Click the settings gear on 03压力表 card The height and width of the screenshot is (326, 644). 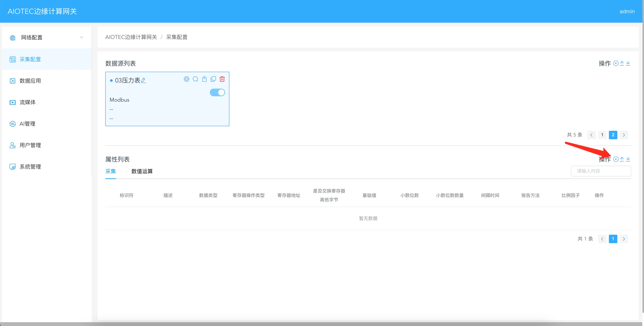[x=186, y=79]
